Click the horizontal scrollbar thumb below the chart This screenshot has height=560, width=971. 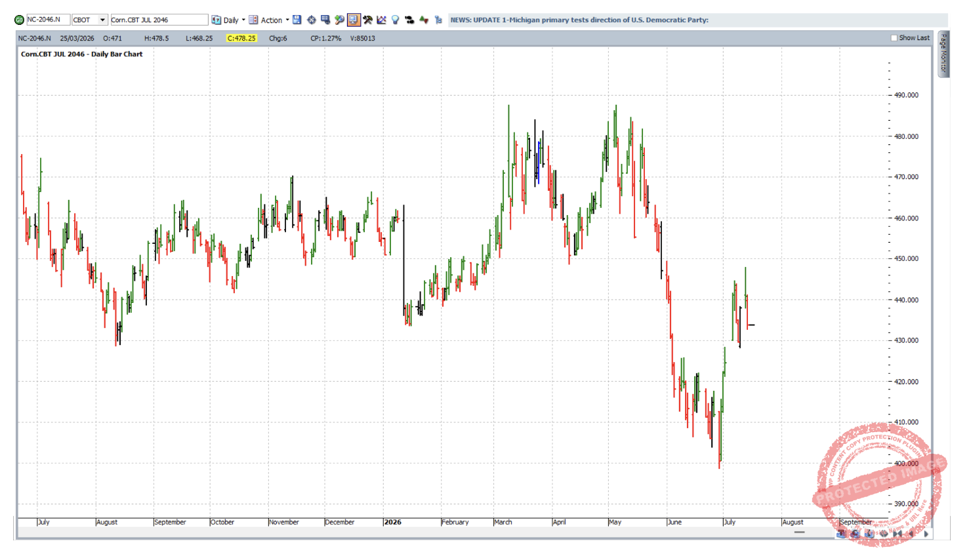[799, 532]
